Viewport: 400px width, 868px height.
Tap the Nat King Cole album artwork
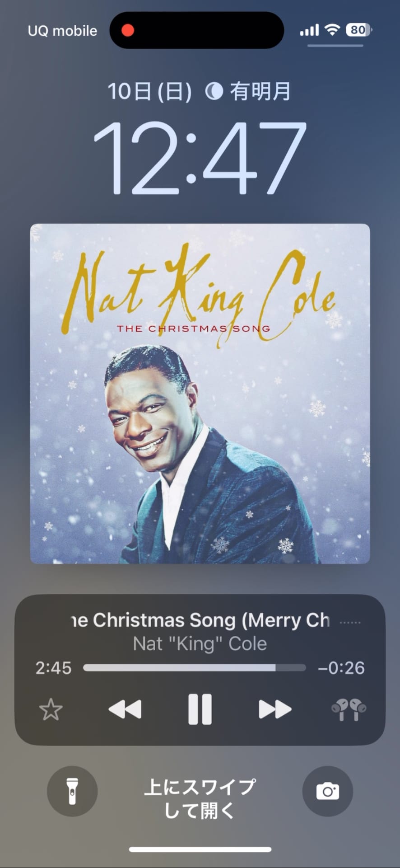[200, 394]
